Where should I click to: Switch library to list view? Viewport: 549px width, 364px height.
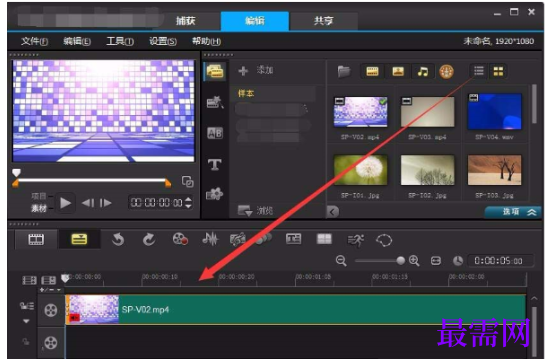[479, 71]
